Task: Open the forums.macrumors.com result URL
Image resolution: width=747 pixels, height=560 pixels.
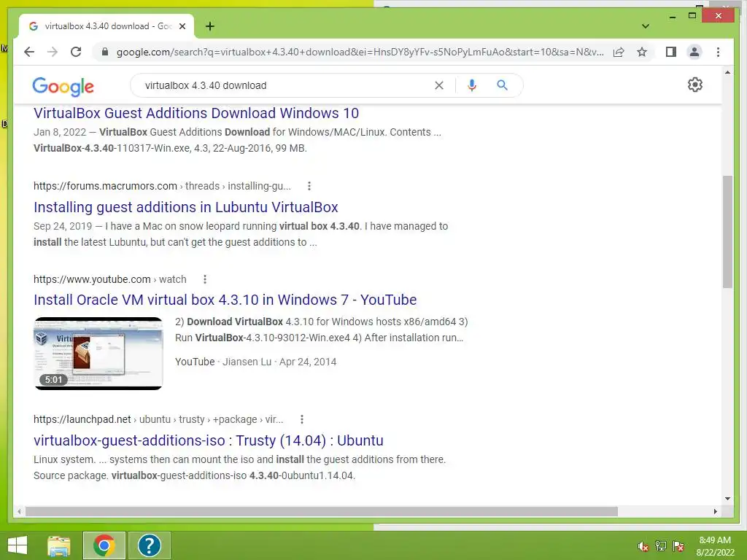Action: coord(162,186)
